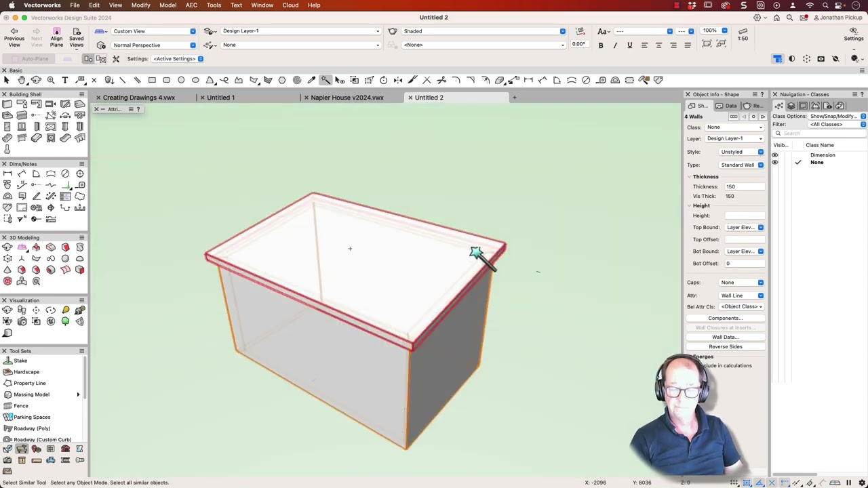Select the Selection arrow tool in Basic palette
The height and width of the screenshot is (488, 868).
(x=6, y=80)
